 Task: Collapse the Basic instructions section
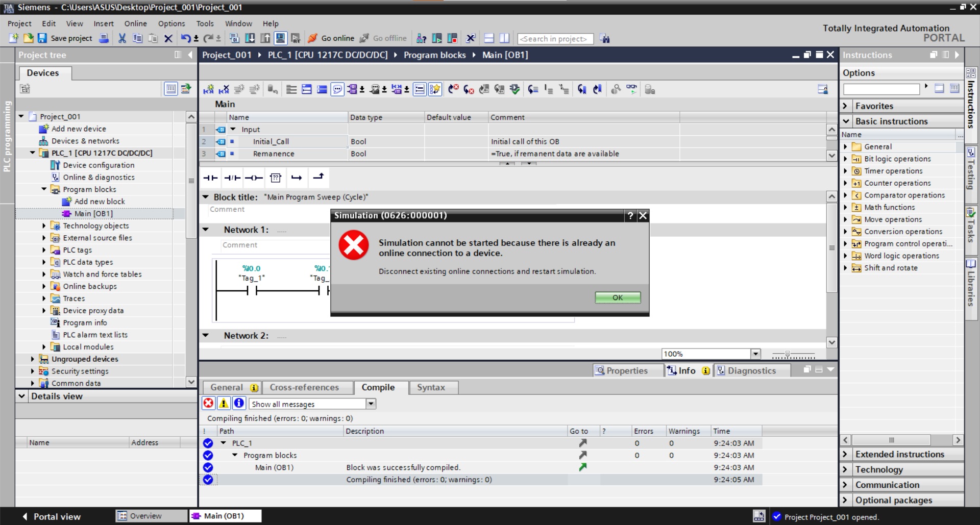846,121
